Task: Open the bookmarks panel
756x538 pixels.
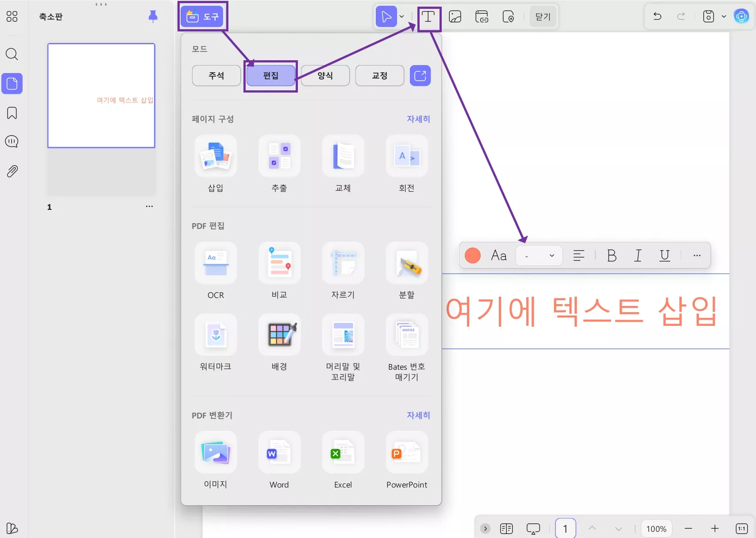Action: click(12, 113)
